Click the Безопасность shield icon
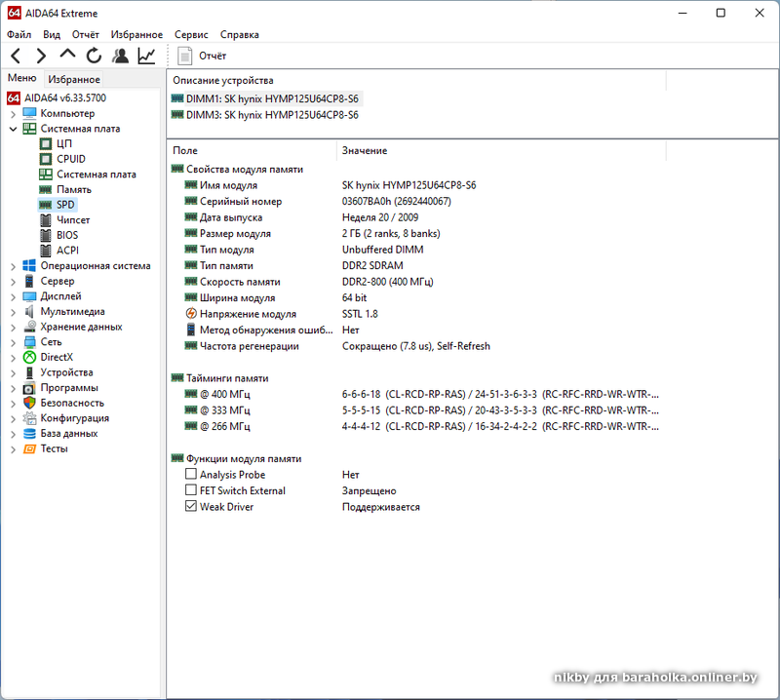Image resolution: width=780 pixels, height=700 pixels. click(x=29, y=403)
